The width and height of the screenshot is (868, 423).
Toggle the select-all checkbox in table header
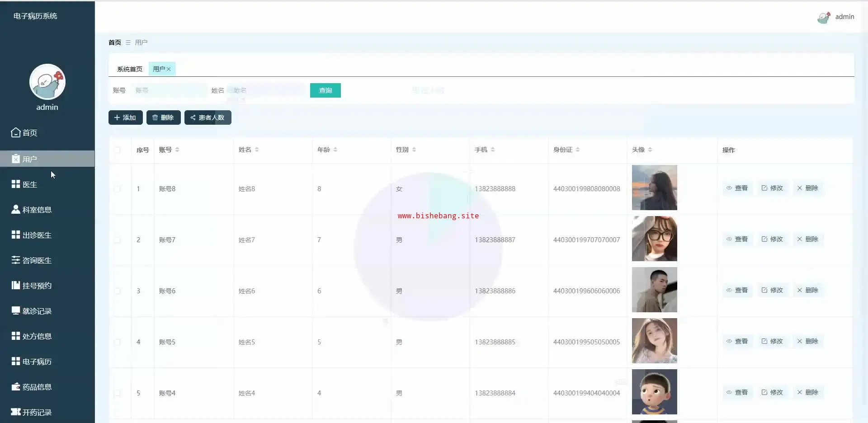point(118,150)
